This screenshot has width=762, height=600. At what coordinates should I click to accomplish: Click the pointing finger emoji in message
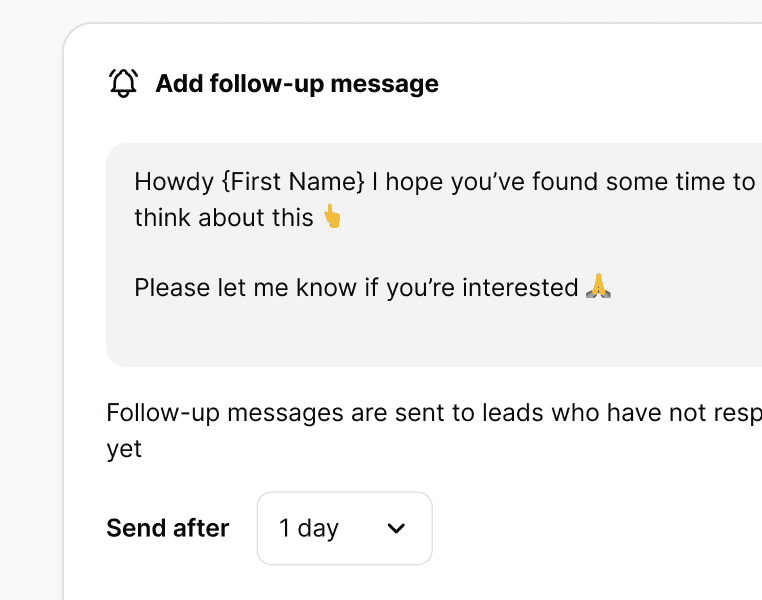[332, 216]
